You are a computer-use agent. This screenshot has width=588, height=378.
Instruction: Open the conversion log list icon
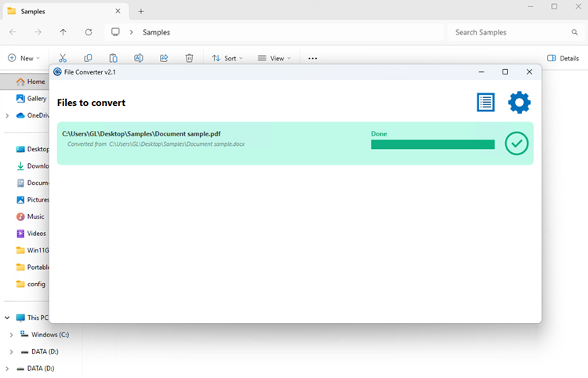(485, 103)
